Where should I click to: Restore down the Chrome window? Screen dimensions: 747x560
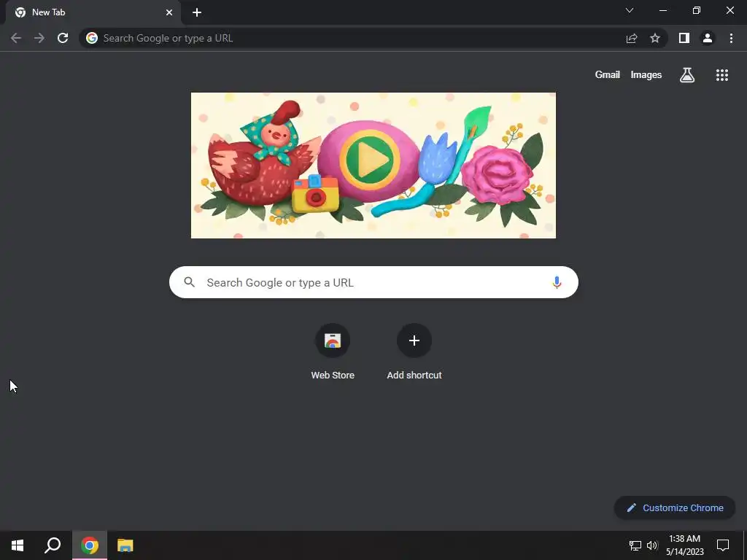click(x=697, y=10)
